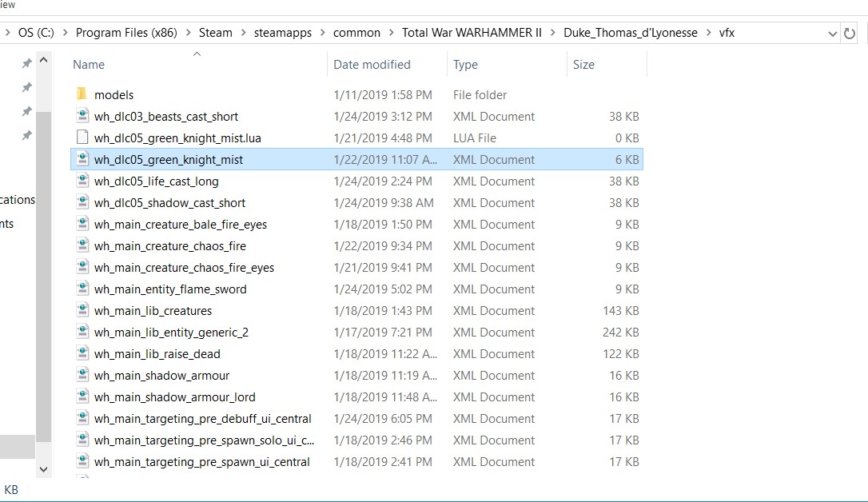Expand the chevron after Steam breadcrumb
Viewport: 868px width, 502px height.
pos(243,33)
